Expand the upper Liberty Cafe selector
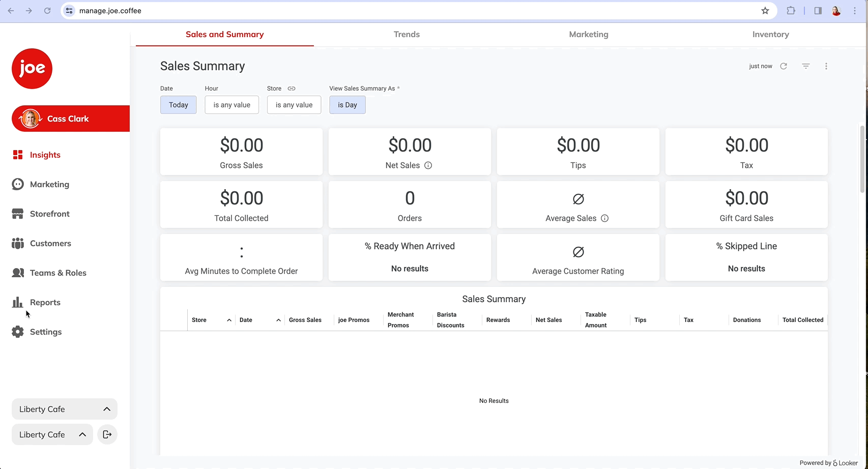The image size is (868, 469). [65, 409]
